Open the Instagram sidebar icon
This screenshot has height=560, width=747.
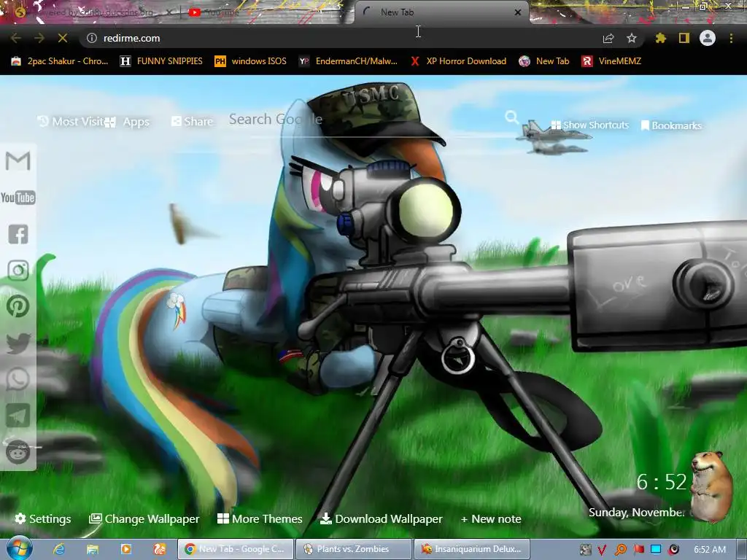[18, 271]
